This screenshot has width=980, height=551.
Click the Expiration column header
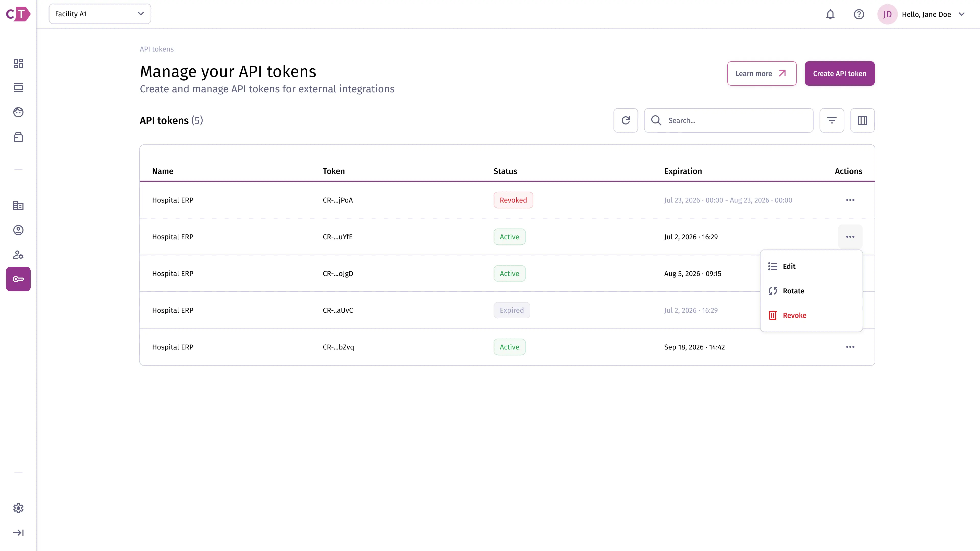(x=683, y=171)
